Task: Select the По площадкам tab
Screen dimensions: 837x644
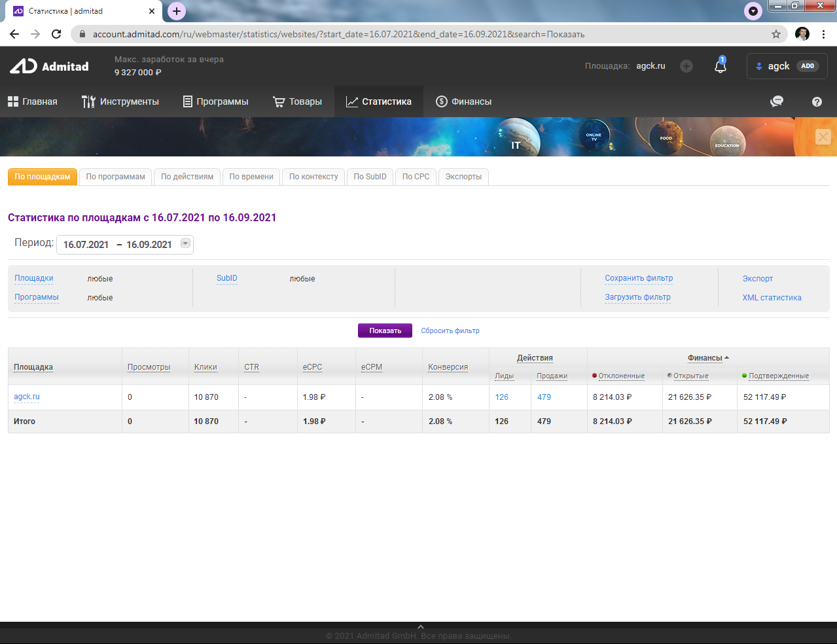Action: tap(43, 177)
